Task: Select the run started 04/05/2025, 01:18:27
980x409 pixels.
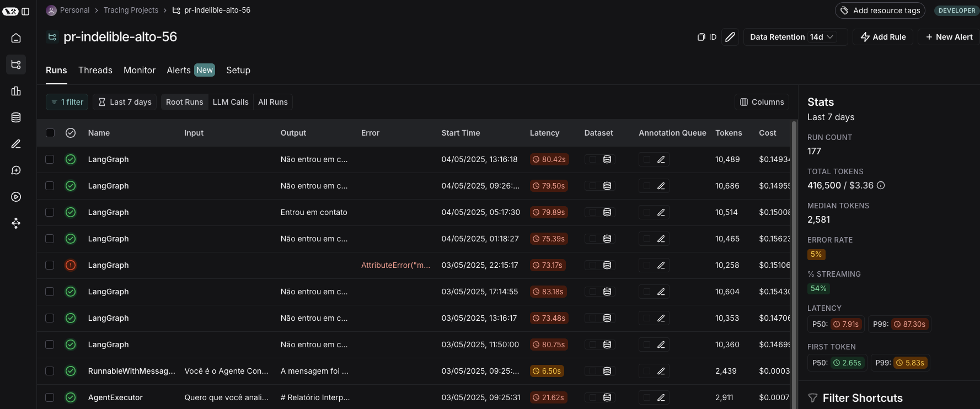Action: click(50, 239)
